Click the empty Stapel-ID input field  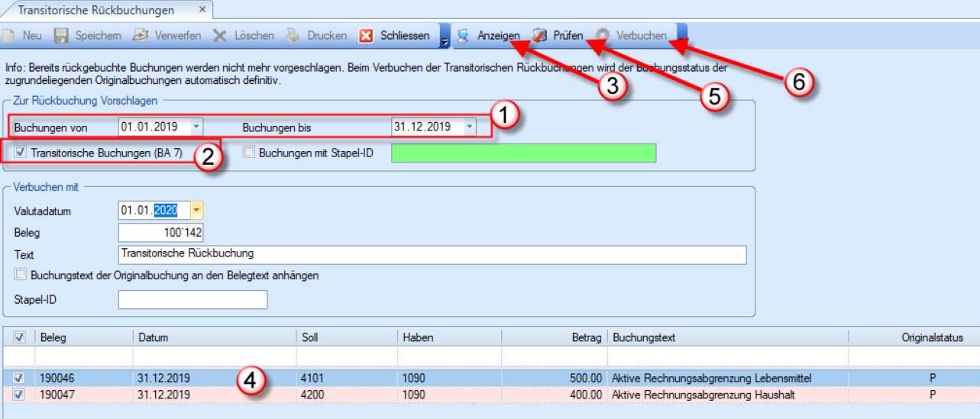click(x=192, y=300)
